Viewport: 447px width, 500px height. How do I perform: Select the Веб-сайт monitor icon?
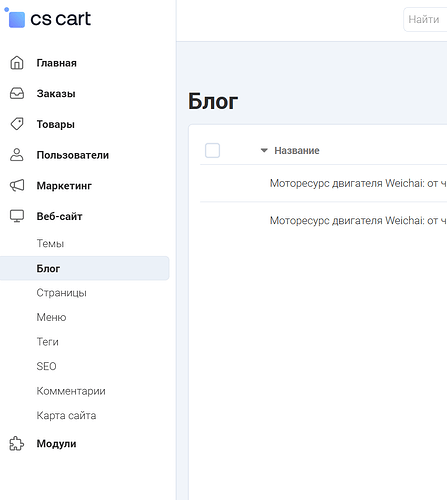point(17,216)
